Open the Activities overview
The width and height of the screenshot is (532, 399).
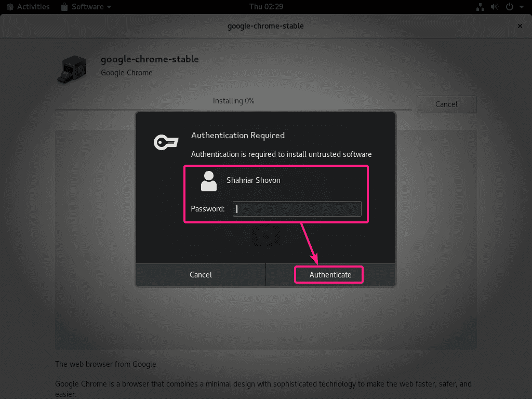click(x=29, y=7)
